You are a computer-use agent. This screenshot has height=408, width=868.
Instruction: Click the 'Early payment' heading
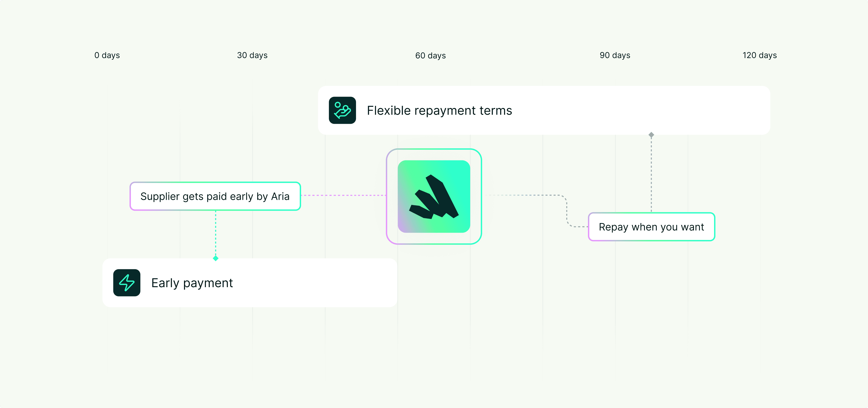192,283
